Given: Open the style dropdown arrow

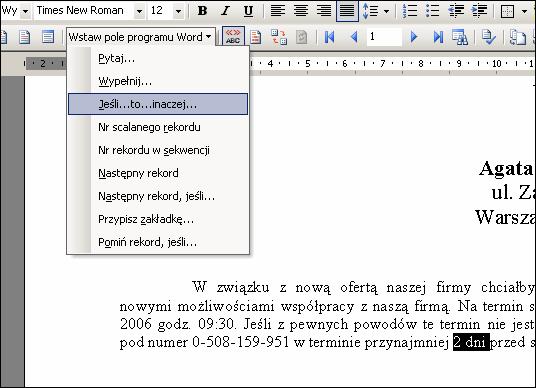Looking at the screenshot, I should tap(25, 11).
